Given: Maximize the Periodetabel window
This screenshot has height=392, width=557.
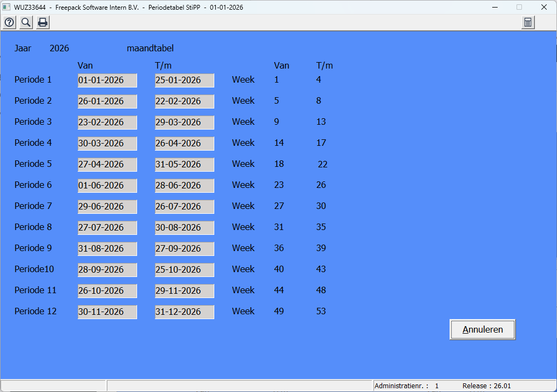Looking at the screenshot, I should (x=519, y=7).
